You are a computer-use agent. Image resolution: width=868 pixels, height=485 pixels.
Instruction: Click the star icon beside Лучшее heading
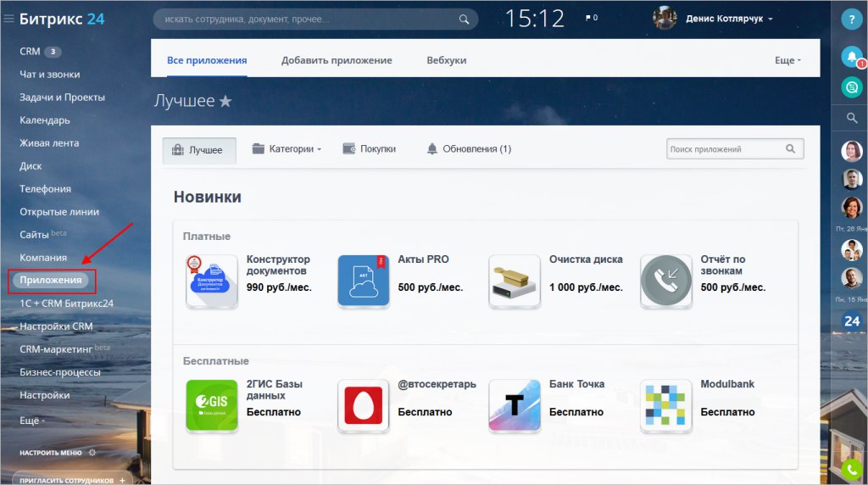coord(225,101)
